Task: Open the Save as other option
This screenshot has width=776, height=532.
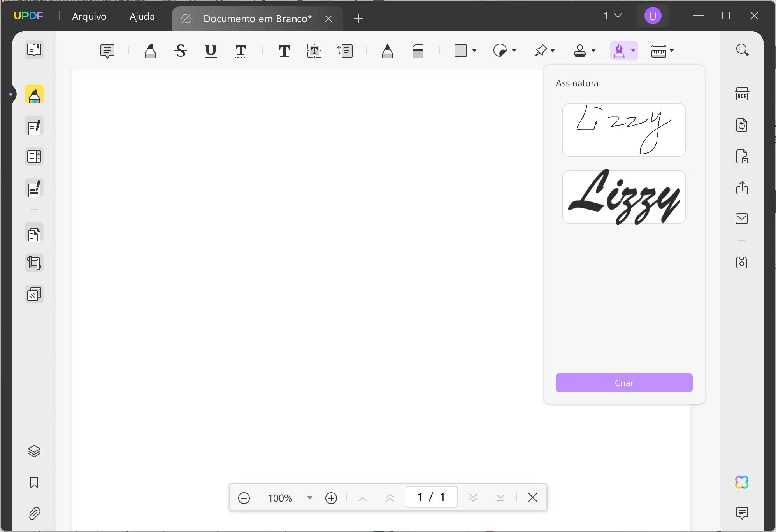Action: pyautogui.click(x=742, y=262)
